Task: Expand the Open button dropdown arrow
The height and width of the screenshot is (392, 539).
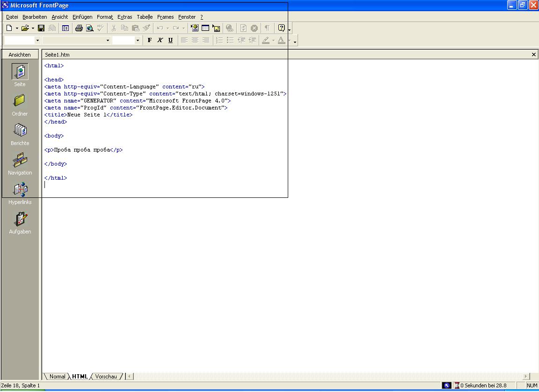Action: [x=33, y=28]
